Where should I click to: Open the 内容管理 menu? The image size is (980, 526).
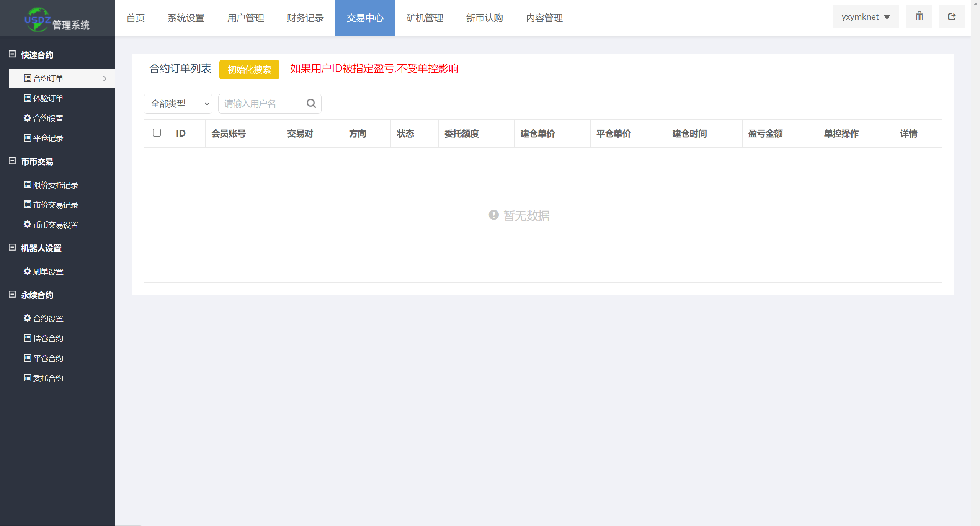(544, 18)
